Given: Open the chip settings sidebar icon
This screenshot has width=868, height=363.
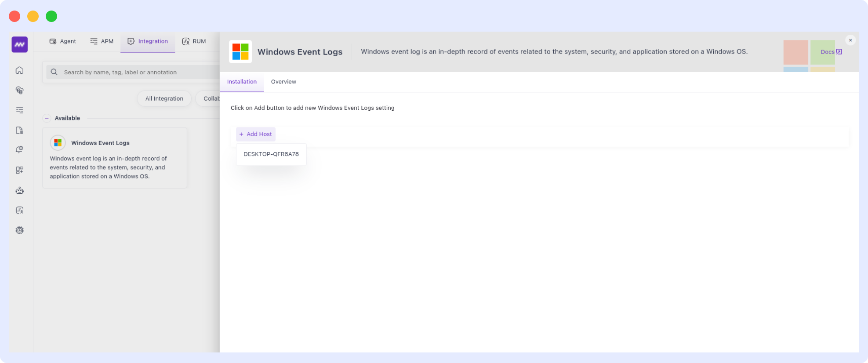Looking at the screenshot, I should click(x=19, y=230).
